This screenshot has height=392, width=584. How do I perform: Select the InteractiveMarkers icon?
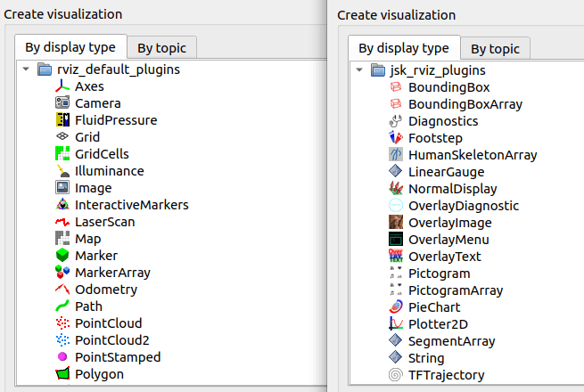pos(62,204)
